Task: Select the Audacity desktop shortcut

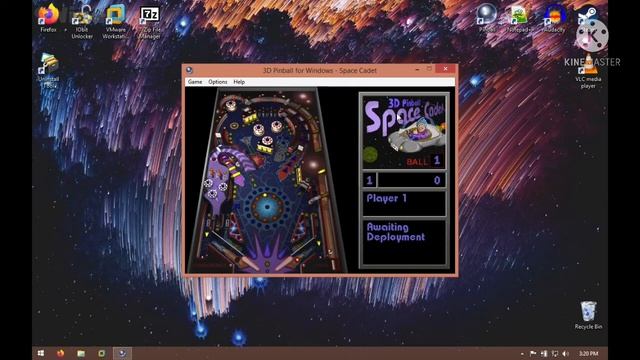Action: [x=554, y=19]
